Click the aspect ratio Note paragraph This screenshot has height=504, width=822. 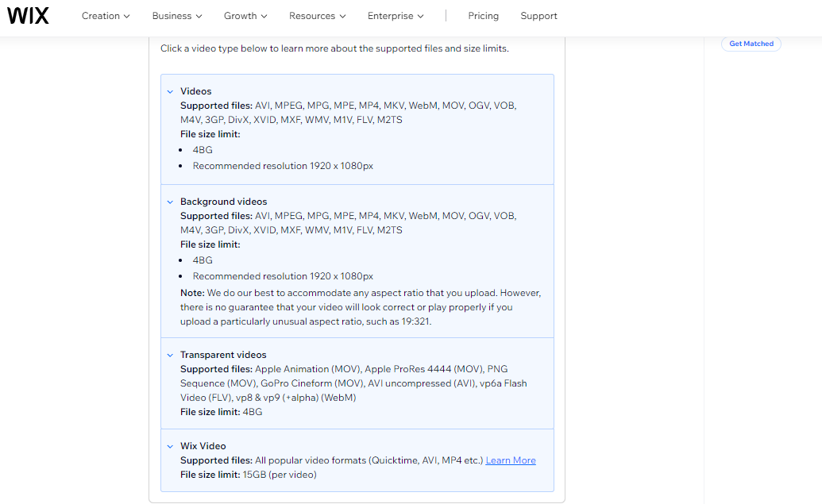coord(361,307)
